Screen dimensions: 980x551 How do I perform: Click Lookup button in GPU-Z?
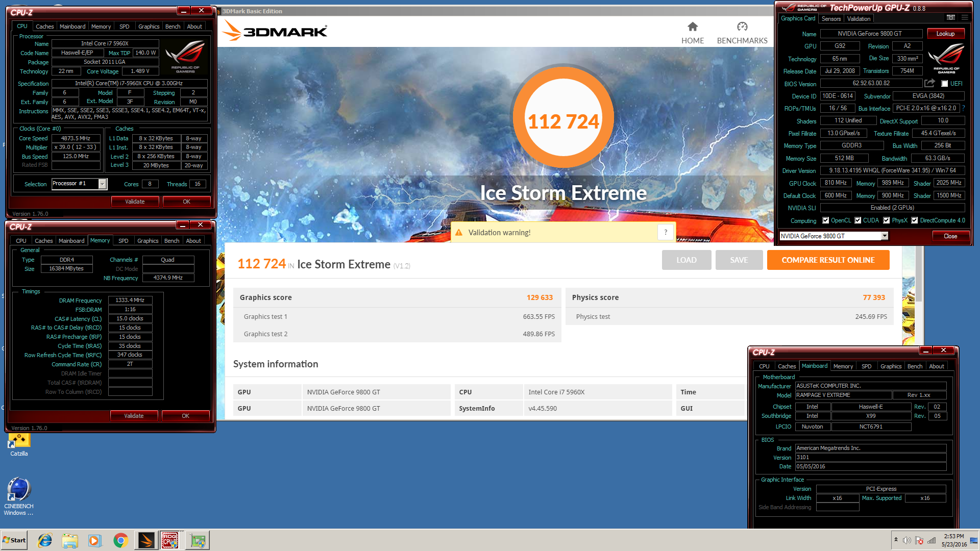click(x=945, y=34)
